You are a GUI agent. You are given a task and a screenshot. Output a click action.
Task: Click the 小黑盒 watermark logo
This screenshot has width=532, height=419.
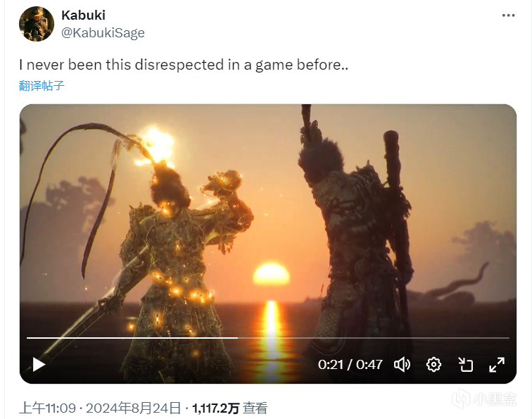[x=484, y=399]
